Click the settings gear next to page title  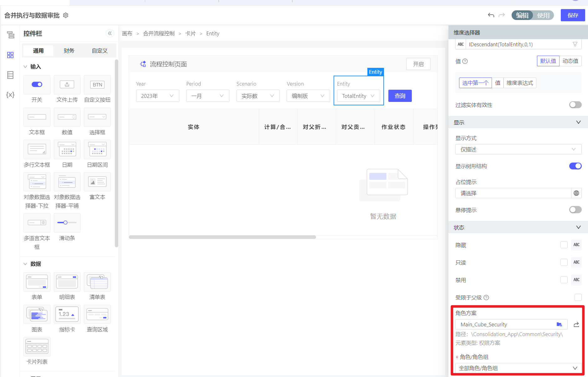pyautogui.click(x=66, y=15)
